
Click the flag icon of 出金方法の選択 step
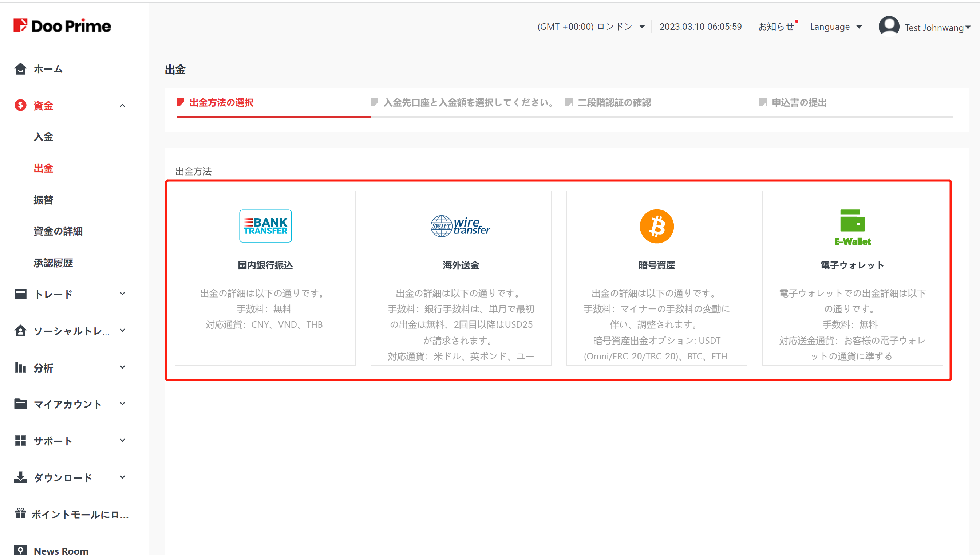pos(180,102)
